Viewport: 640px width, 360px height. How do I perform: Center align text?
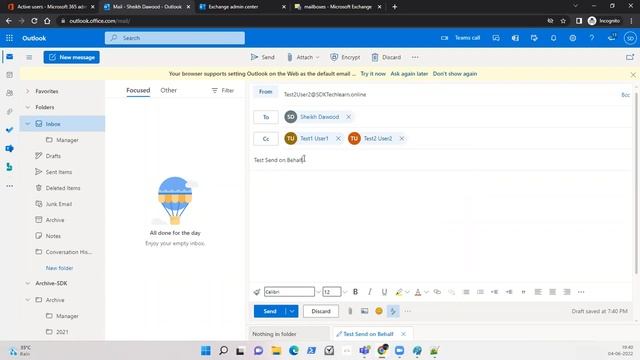pyautogui.click(x=552, y=292)
